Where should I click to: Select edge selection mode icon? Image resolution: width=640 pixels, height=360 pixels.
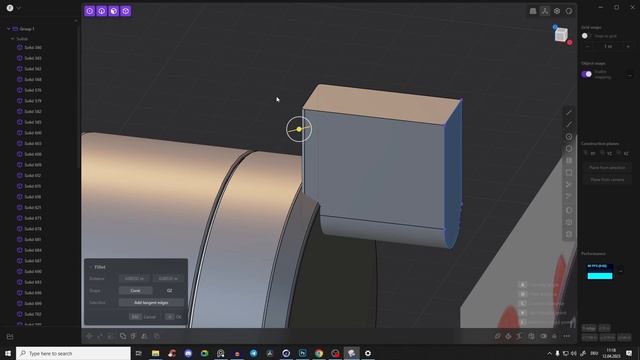click(102, 11)
